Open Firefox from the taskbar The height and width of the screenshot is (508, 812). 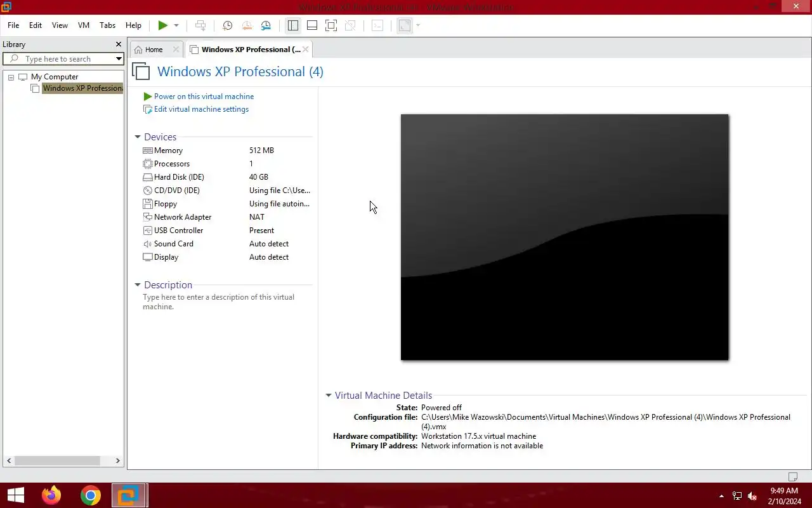[51, 495]
